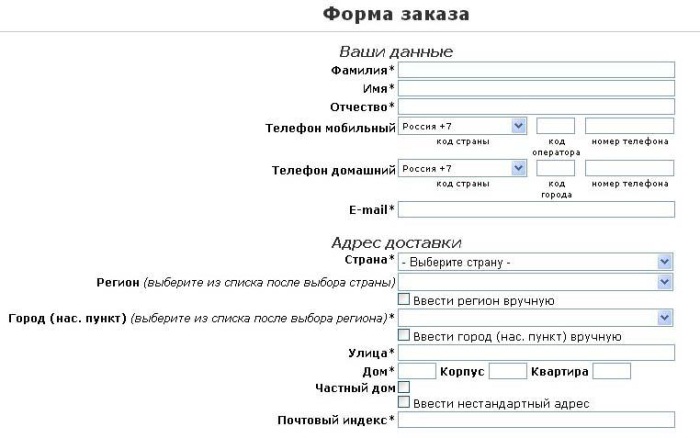The width and height of the screenshot is (700, 438).
Task: Click the Квартира input field
Action: pyautogui.click(x=612, y=371)
